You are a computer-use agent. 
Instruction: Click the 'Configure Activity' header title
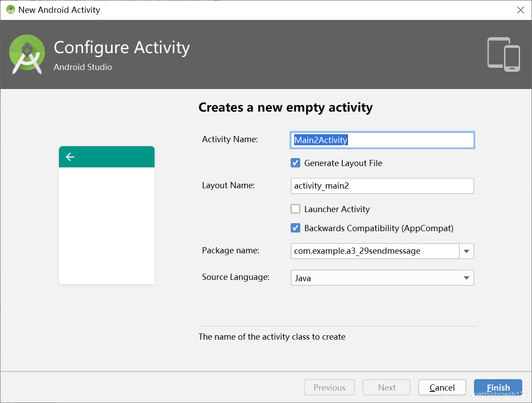pos(122,47)
